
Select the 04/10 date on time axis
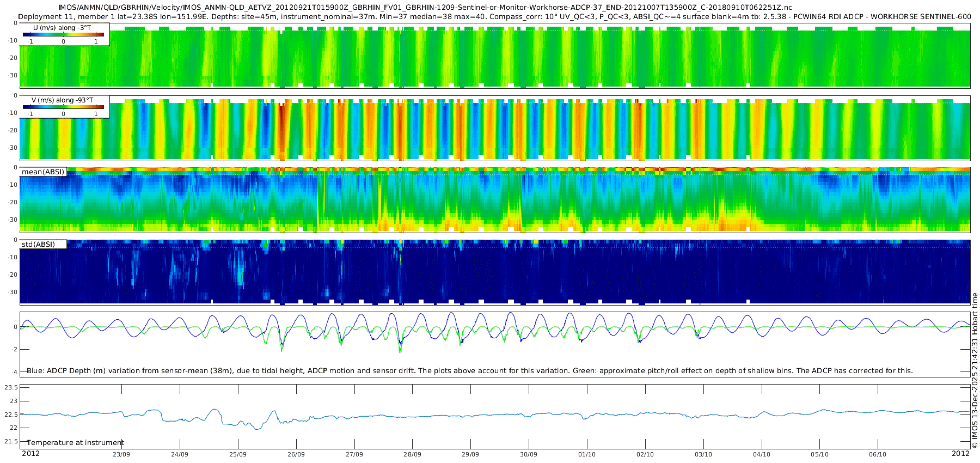coord(761,454)
